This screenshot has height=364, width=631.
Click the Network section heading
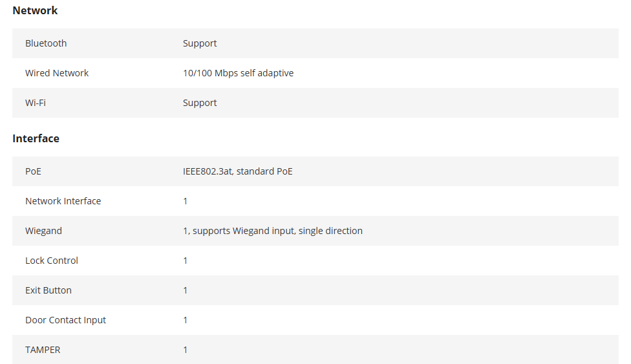click(35, 10)
